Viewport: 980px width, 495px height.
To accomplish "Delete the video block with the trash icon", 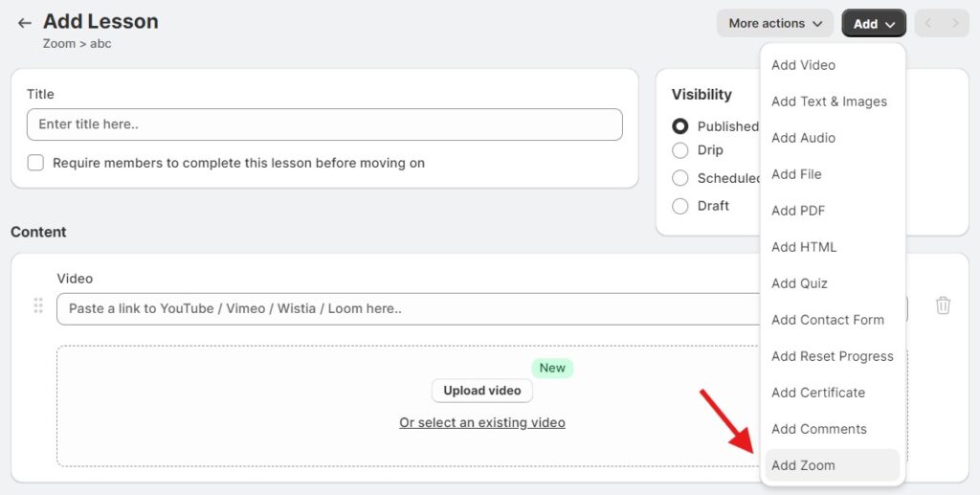I will [x=943, y=305].
